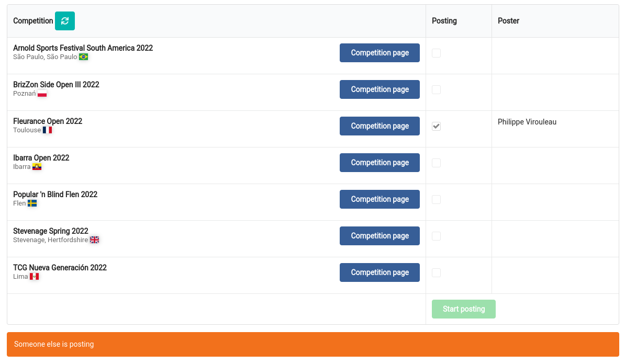Viewport: 625px width, 364px height.
Task: Check posting box for Arnold Sports Festival
Action: coord(437,53)
